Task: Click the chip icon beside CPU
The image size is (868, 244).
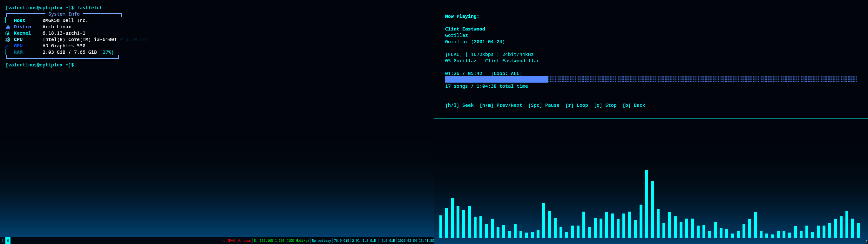Action: coord(8,40)
